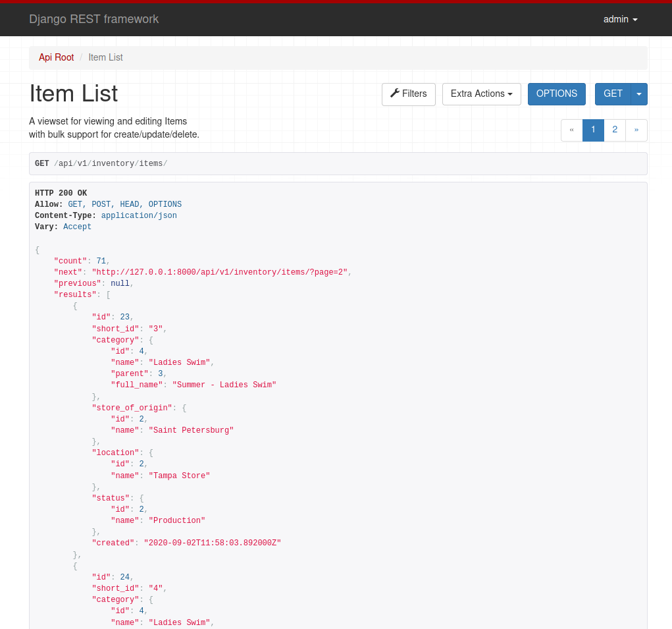
Task: Click the Api Root breadcrumb
Action: [57, 57]
